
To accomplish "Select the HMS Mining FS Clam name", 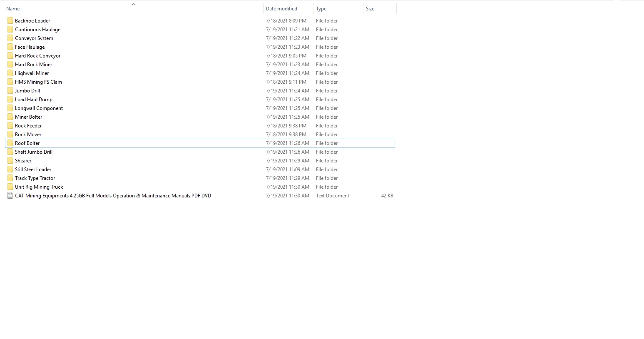I will 38,82.
